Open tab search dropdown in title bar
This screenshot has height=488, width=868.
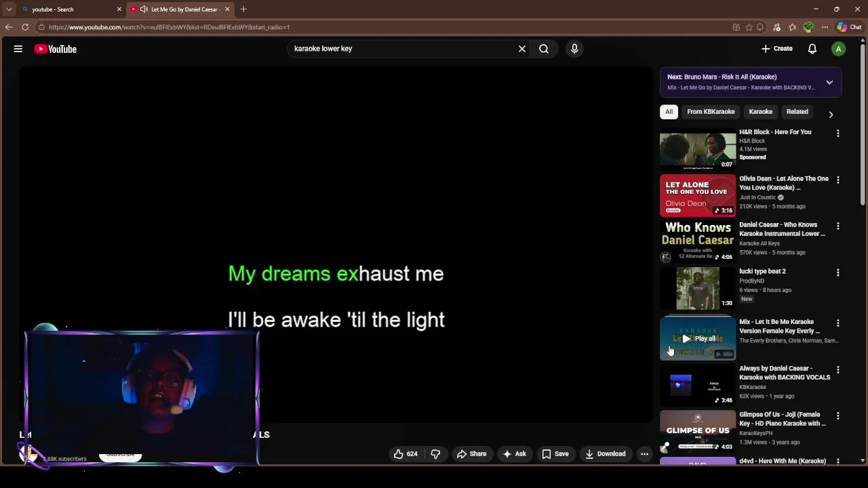tap(9, 9)
